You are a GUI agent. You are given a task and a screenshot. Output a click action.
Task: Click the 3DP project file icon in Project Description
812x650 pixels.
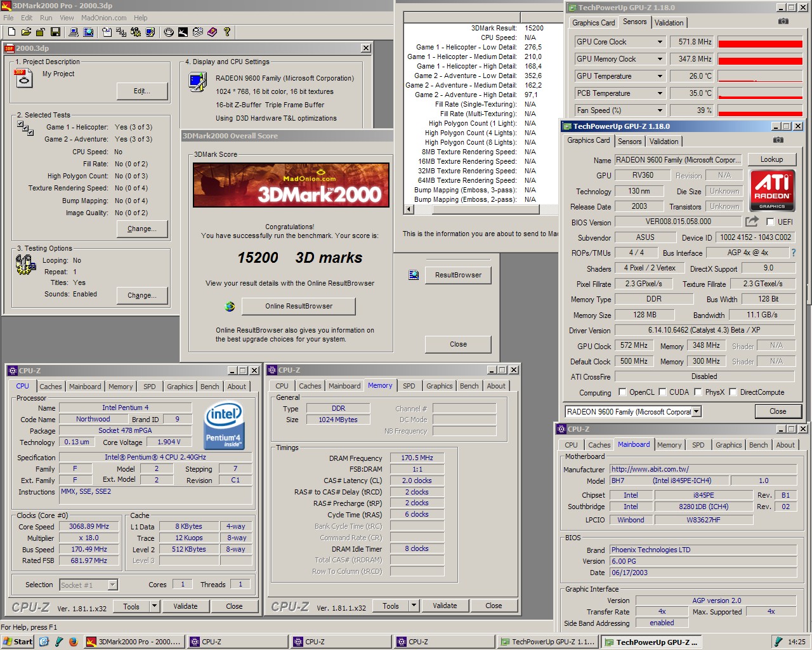coord(23,78)
